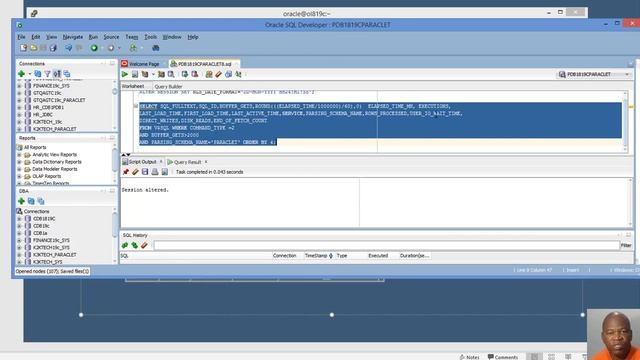The height and width of the screenshot is (360, 640).
Task: Expand the CDB1819C node in DBA panel
Action: [x=19, y=219]
